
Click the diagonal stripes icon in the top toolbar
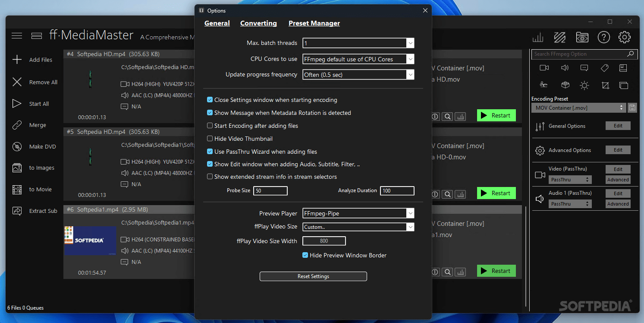[559, 38]
